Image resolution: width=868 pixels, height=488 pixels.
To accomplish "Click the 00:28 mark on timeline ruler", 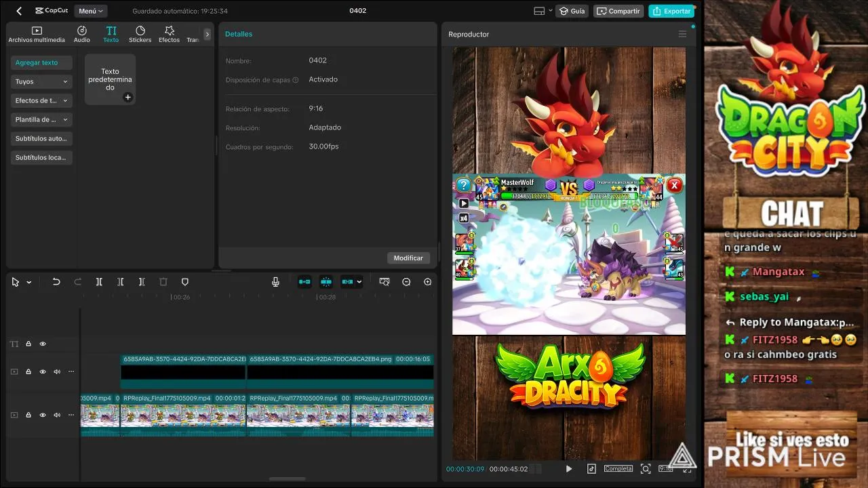I will [327, 297].
